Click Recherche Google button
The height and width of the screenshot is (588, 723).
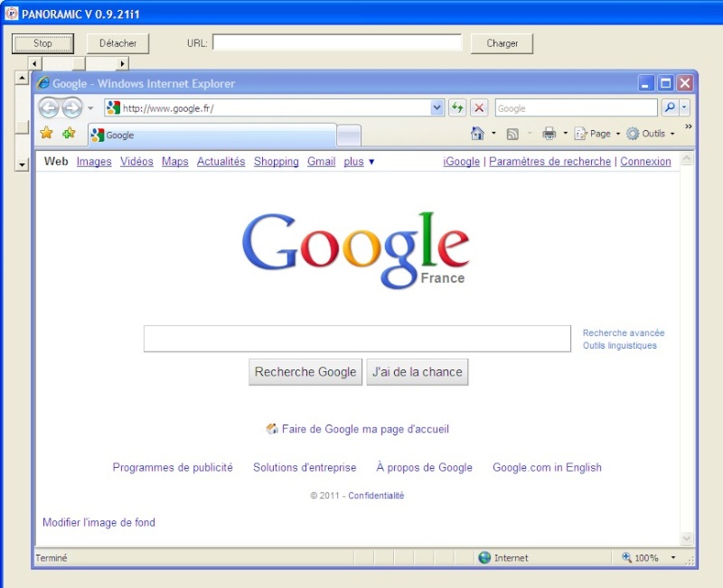point(305,372)
